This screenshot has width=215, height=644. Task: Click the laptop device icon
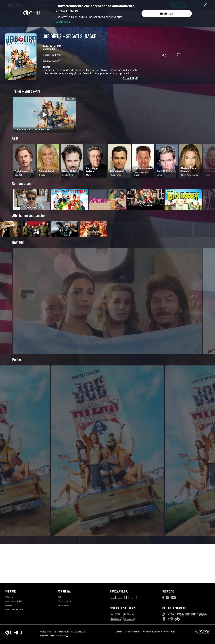tap(120, 598)
